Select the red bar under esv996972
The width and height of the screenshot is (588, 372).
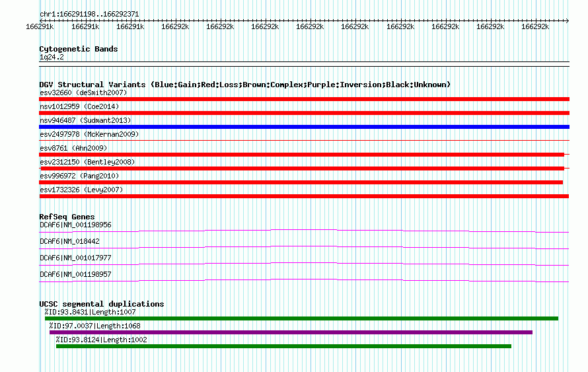301,182
